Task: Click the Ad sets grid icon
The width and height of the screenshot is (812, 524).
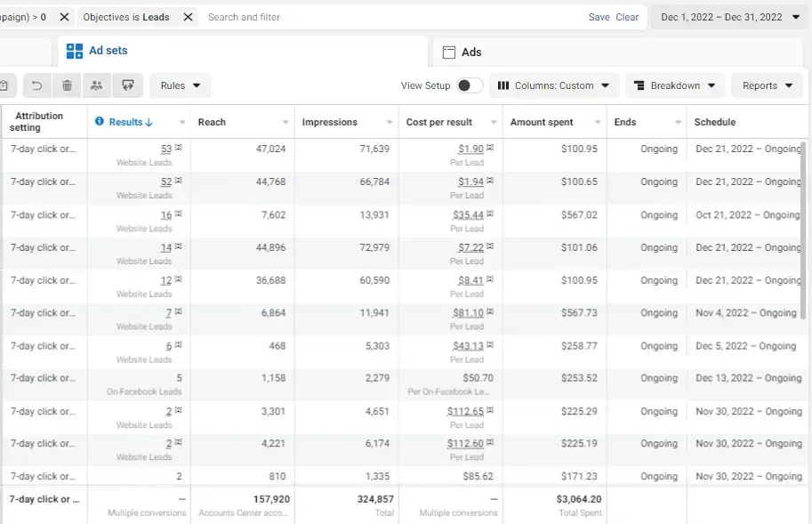Action: (x=75, y=51)
